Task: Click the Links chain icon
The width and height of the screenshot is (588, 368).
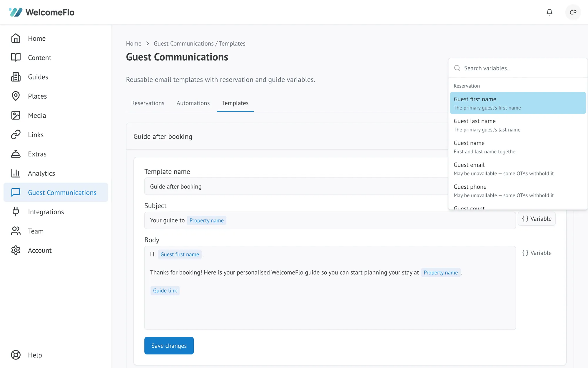Action: 16,135
